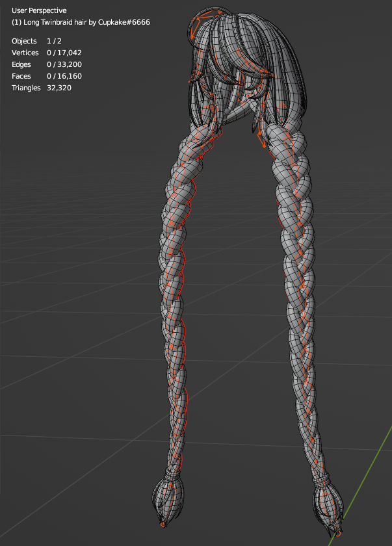The image size is (392, 546).
Task: Click the User Perspective view label
Action: pos(39,10)
